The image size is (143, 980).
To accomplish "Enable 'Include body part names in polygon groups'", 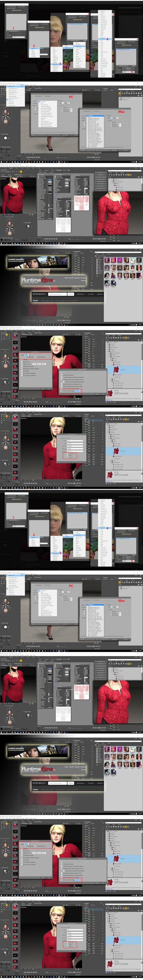I will [62, 379].
